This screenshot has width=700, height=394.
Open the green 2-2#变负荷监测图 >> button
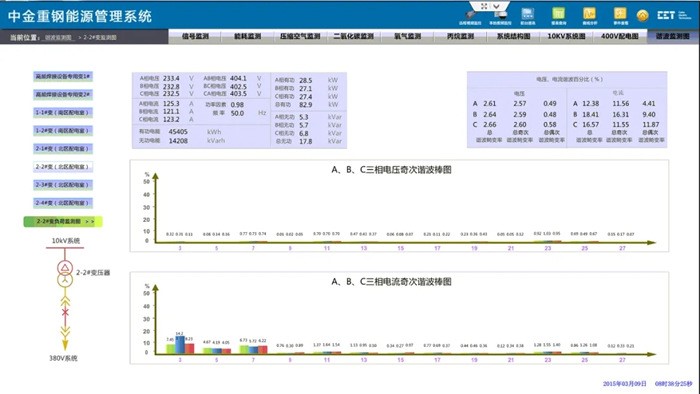point(63,221)
